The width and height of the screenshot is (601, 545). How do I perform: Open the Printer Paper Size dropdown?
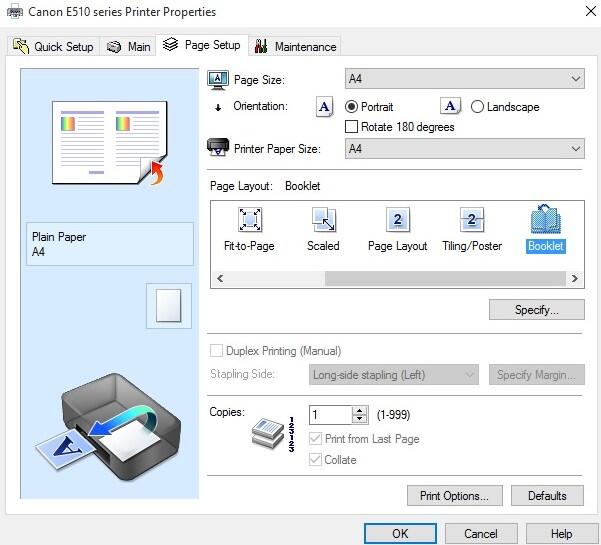click(465, 148)
